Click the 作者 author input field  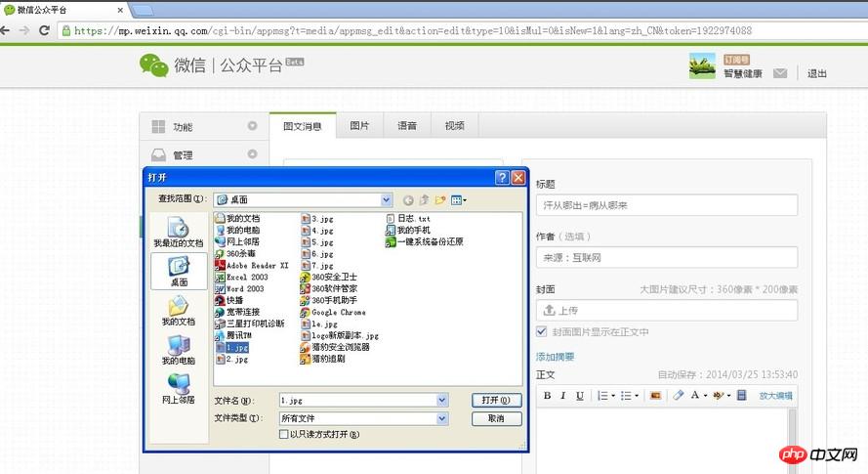(667, 257)
